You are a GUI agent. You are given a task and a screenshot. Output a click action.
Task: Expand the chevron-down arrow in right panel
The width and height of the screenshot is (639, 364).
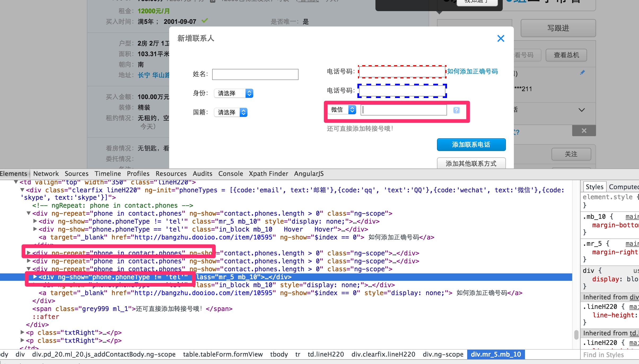[x=582, y=110]
